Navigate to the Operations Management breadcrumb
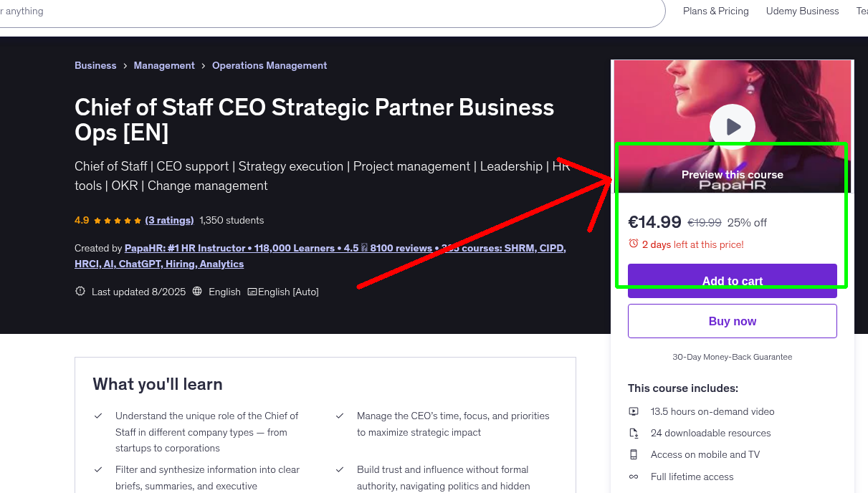Image resolution: width=868 pixels, height=493 pixels. point(270,65)
